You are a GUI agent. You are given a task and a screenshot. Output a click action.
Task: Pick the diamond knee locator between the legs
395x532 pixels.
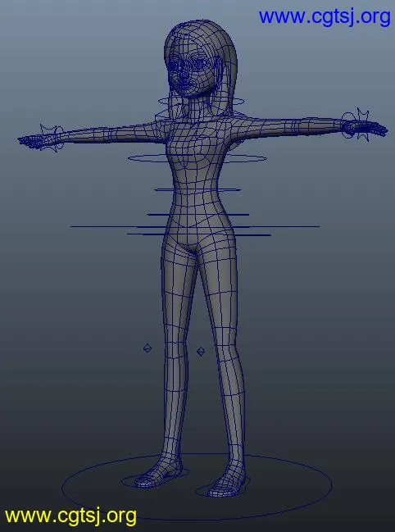(201, 352)
